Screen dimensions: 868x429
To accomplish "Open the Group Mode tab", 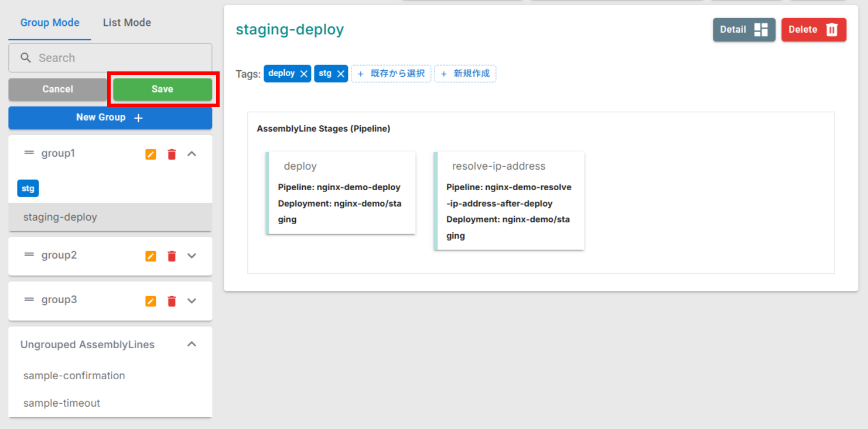I will [x=49, y=22].
